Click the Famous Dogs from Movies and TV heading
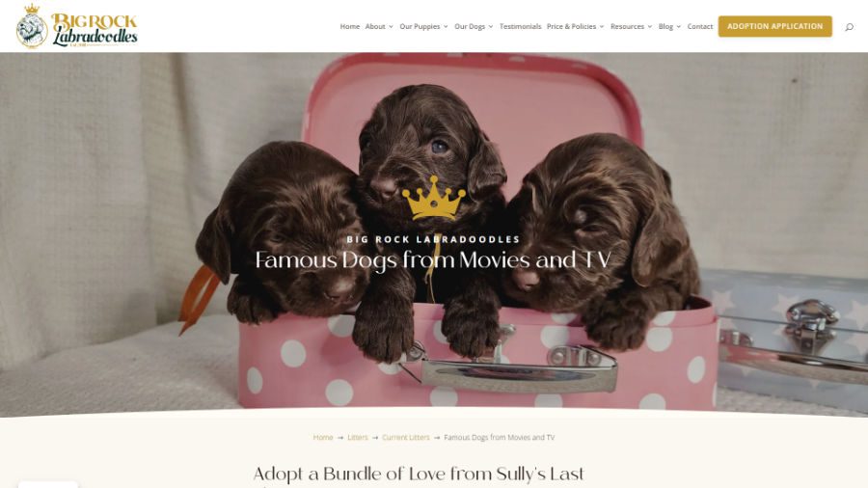Screen dimensions: 868x488 (x=433, y=260)
